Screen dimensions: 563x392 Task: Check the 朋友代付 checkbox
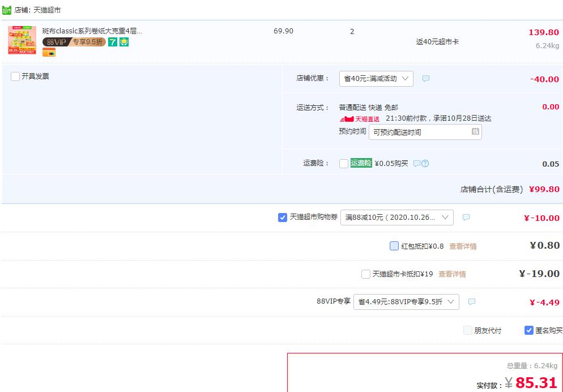click(x=467, y=330)
